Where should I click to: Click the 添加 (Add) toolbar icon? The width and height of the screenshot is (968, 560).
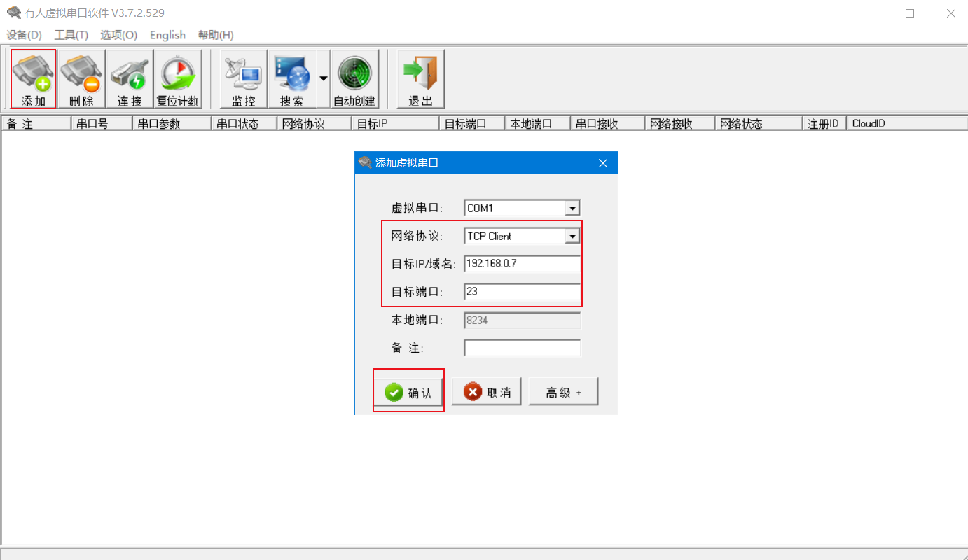click(x=34, y=78)
